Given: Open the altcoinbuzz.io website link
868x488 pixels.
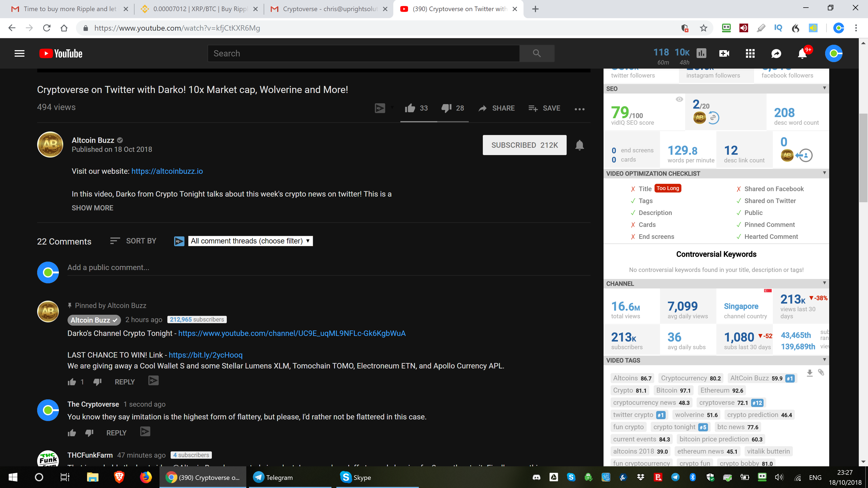Looking at the screenshot, I should 167,171.
